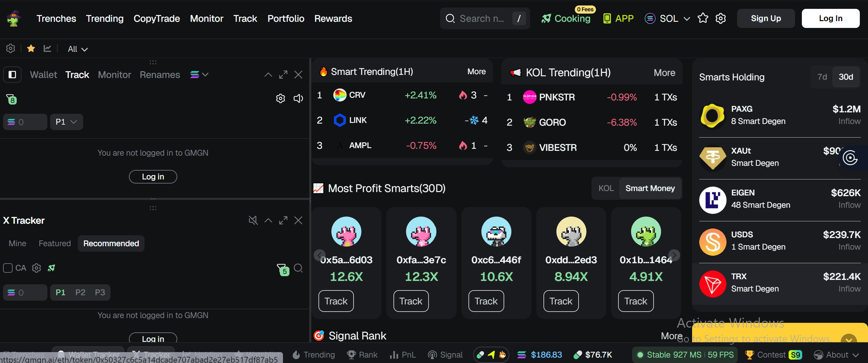Switch Smarts Holding to 7d view

[x=822, y=77]
